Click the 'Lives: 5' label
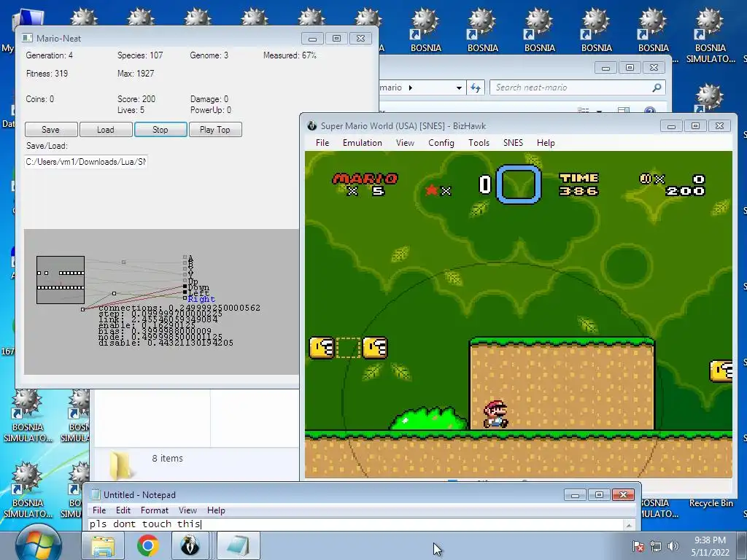The image size is (747, 560). 131,110
